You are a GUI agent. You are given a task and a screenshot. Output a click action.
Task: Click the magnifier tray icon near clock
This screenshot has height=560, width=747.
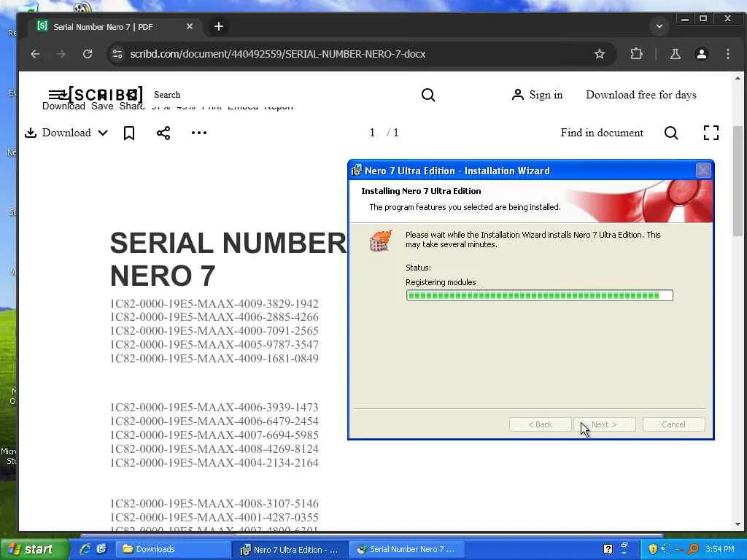[x=693, y=550]
